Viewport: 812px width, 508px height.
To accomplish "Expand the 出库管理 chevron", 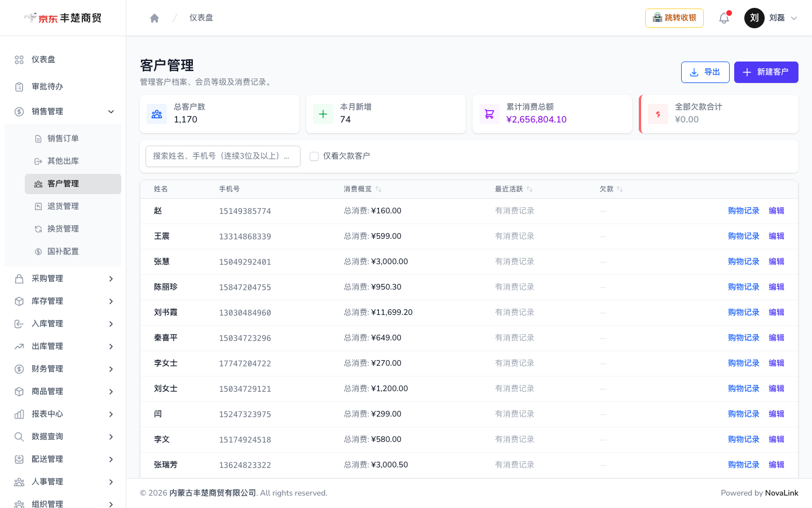I will (111, 347).
